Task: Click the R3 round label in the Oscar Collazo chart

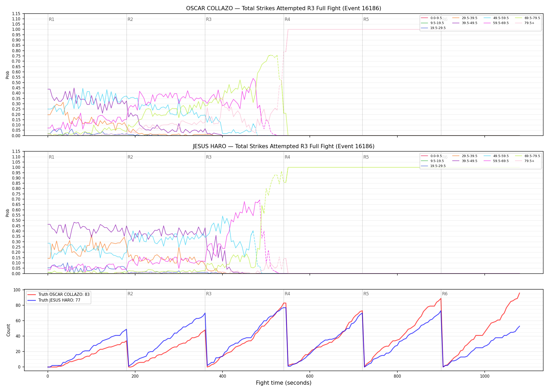Action: [x=209, y=19]
